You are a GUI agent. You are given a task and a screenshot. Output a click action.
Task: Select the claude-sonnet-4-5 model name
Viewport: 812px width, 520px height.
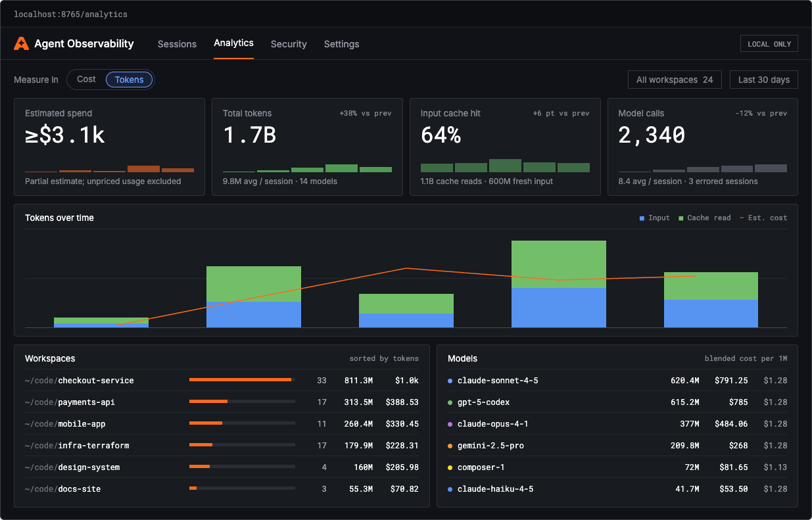[498, 380]
